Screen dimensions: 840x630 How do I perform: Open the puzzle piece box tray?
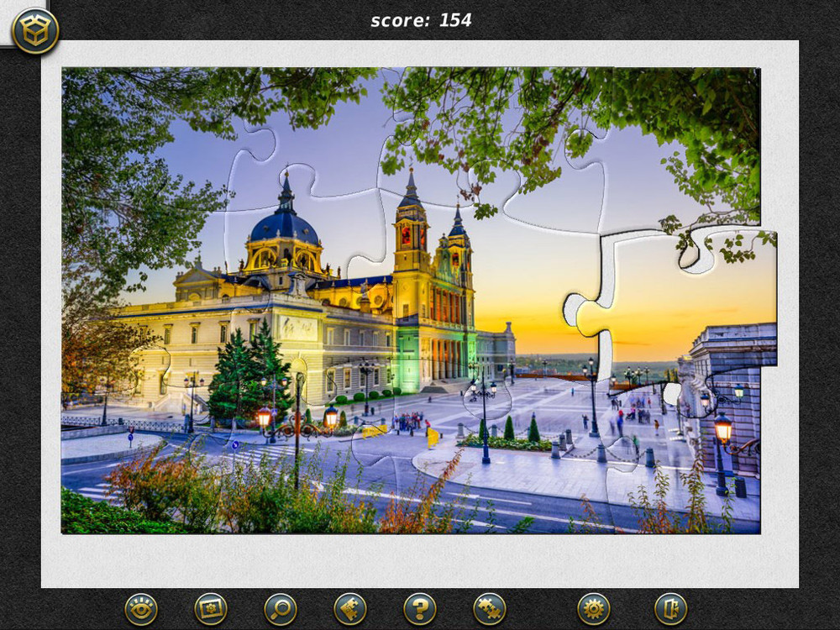click(35, 31)
